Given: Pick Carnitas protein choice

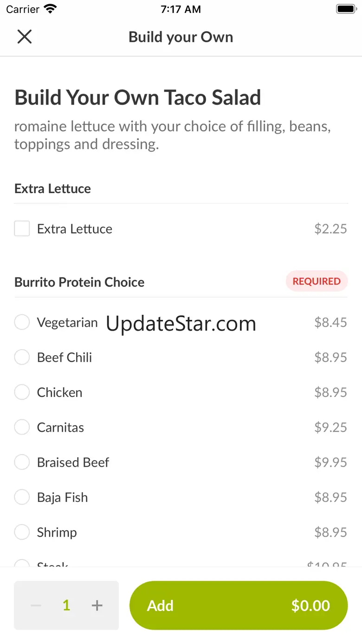Looking at the screenshot, I should click(22, 427).
